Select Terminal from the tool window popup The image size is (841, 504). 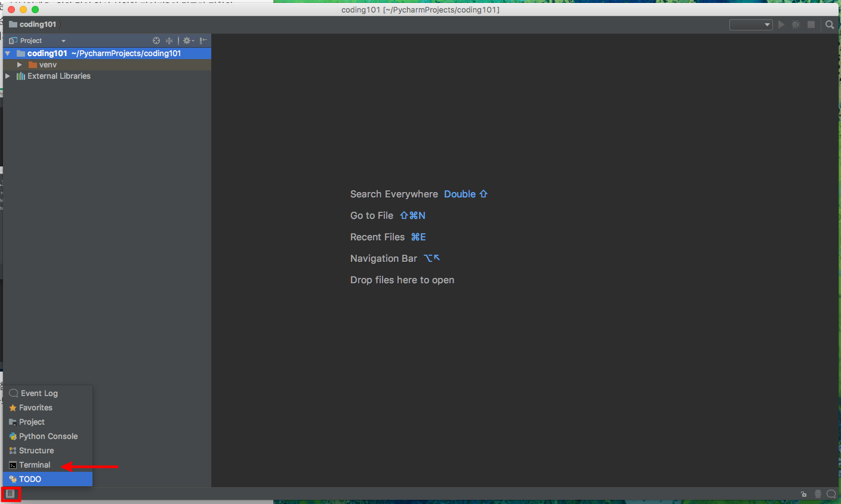point(35,465)
